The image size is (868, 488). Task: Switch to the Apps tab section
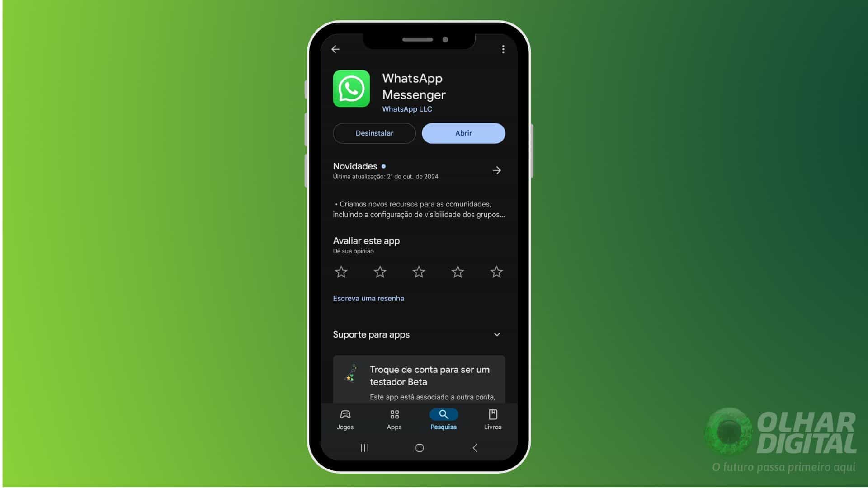pos(394,419)
